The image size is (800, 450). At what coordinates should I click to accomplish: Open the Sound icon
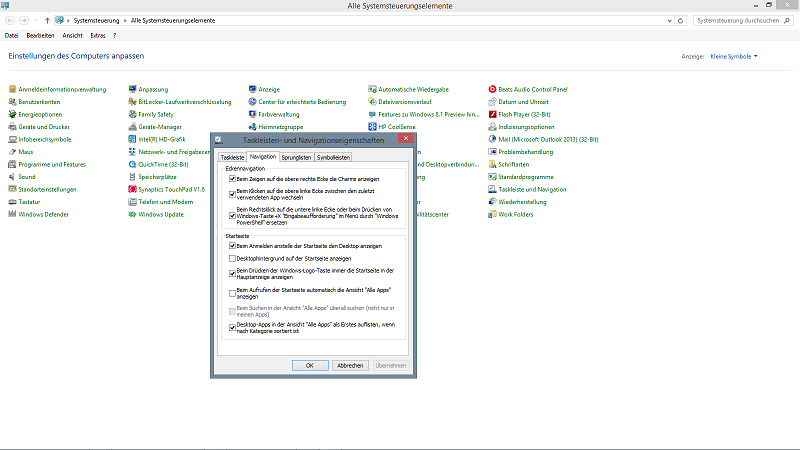tap(12, 176)
